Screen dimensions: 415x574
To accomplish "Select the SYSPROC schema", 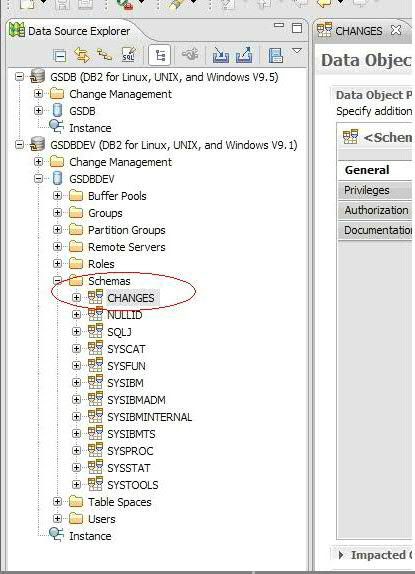I will click(130, 451).
